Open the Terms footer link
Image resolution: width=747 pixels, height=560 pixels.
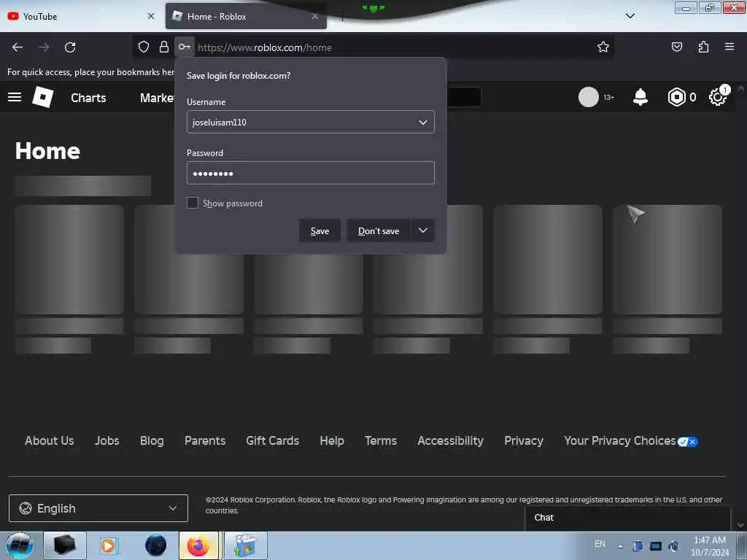(x=381, y=441)
